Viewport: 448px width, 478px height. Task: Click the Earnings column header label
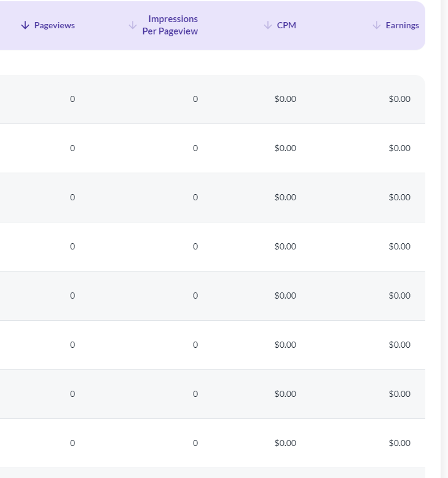(402, 25)
